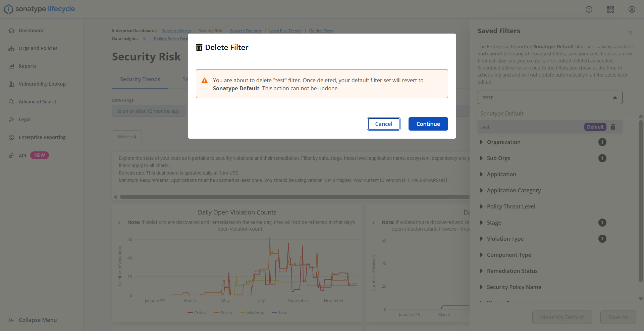This screenshot has width=644, height=331.
Task: Click the Orgs and Policies hierarchy icon
Action: pos(11,48)
